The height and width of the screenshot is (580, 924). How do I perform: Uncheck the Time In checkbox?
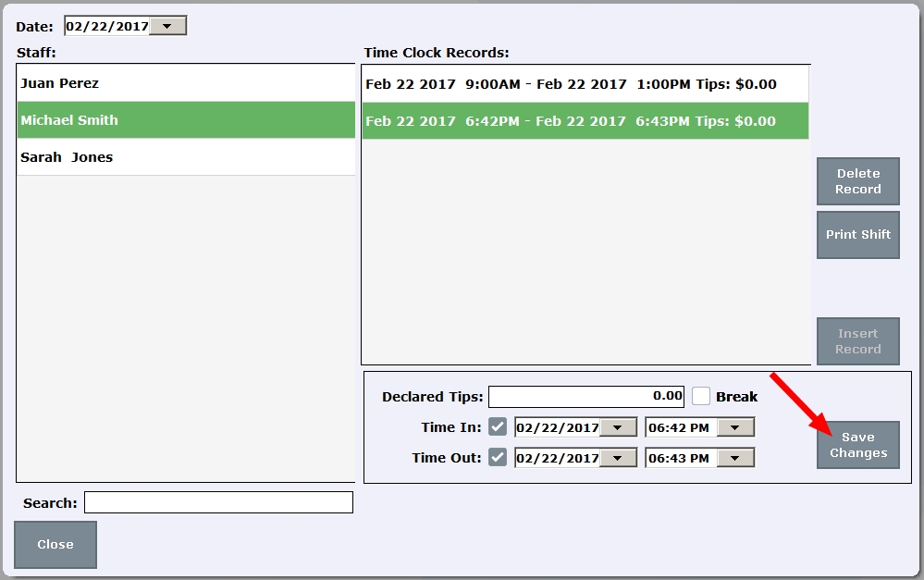[x=497, y=426]
